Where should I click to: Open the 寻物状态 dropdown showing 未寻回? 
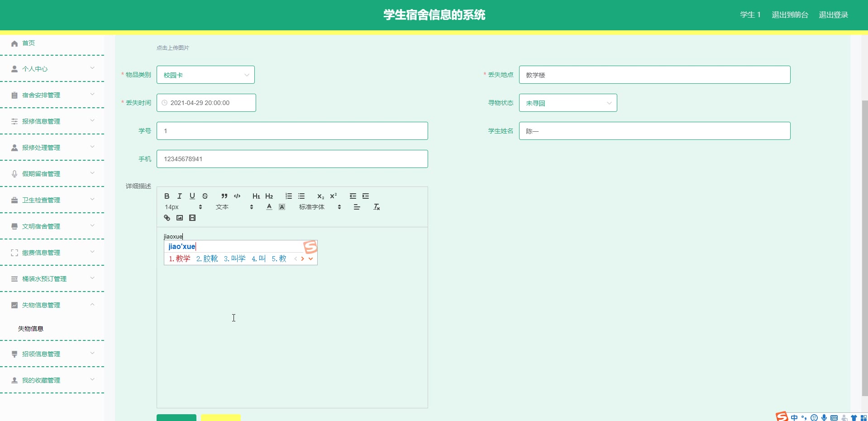(x=568, y=103)
